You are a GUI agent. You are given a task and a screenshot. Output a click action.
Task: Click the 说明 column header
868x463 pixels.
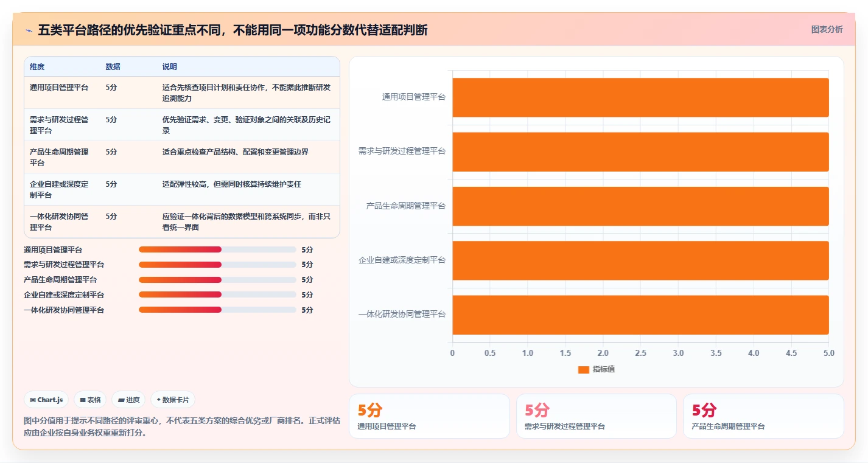click(170, 66)
